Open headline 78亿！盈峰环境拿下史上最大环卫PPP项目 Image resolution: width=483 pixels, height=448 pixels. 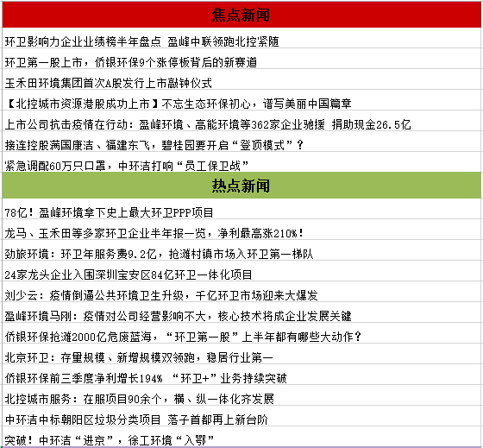pos(109,212)
